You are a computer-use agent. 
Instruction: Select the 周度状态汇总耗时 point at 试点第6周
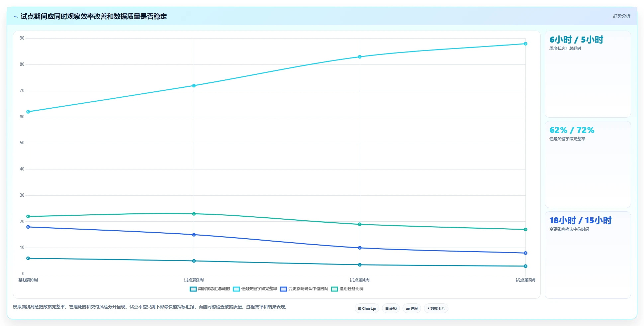525,266
